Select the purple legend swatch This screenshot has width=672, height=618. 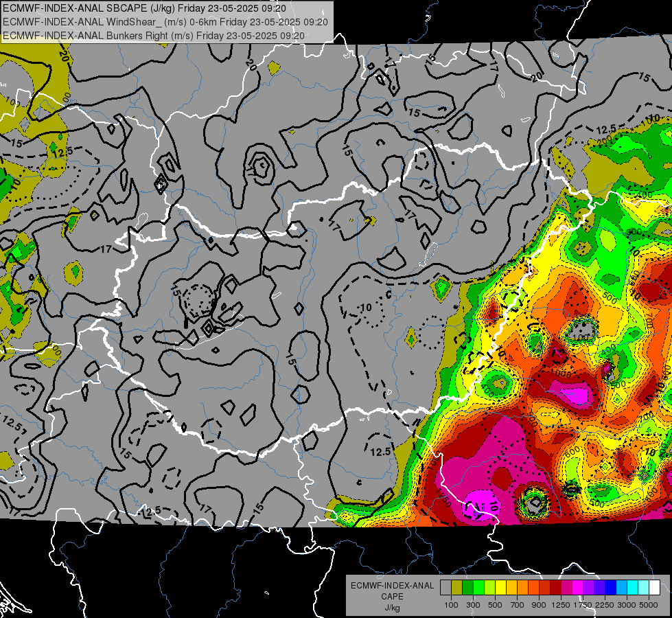[x=588, y=588]
